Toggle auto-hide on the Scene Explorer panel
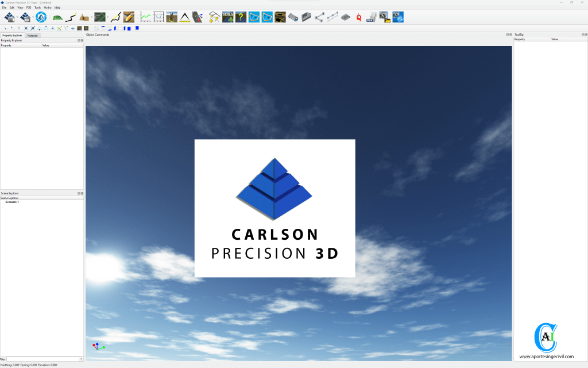Viewport: 588px width, 368px height. (79, 193)
